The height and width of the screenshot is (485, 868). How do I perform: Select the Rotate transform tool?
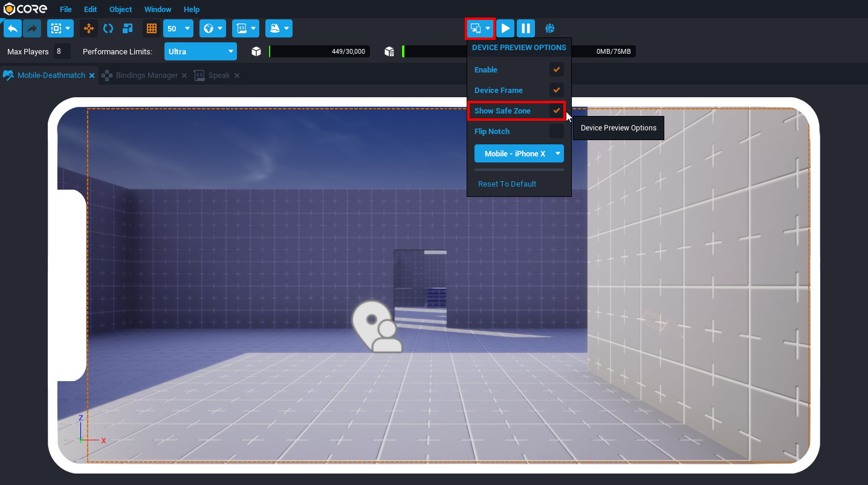108,28
